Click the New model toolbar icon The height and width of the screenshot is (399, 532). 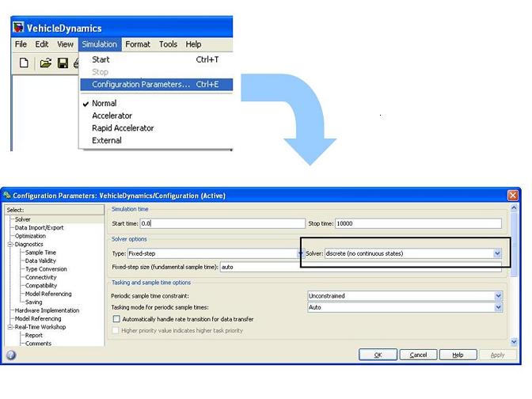(24, 63)
